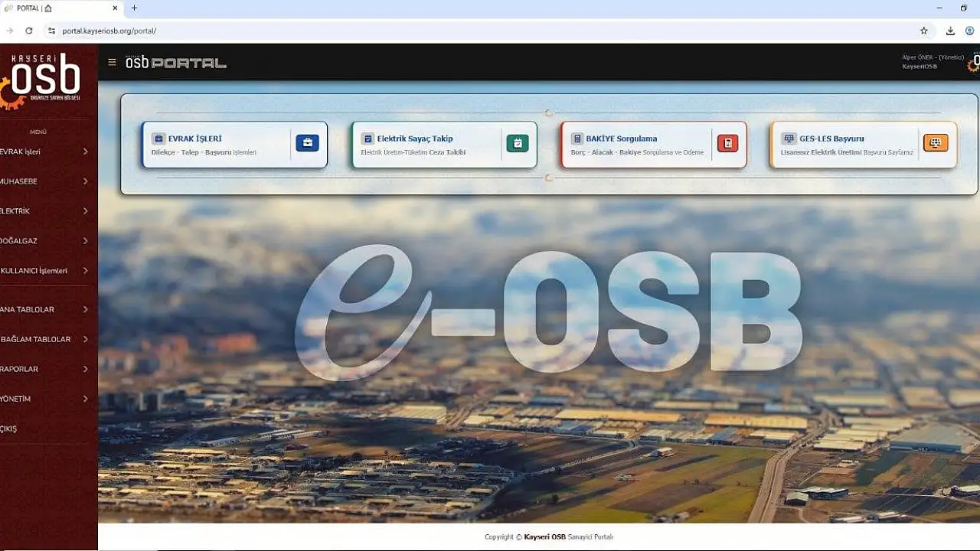Click ÇIKIŞ to log out
The height and width of the screenshot is (551, 980).
(x=9, y=429)
